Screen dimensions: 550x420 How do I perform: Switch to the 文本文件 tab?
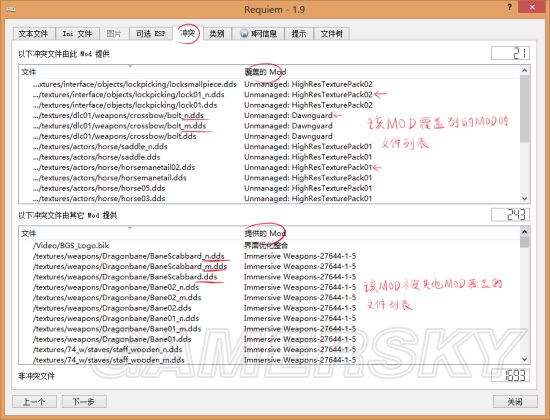(34, 34)
